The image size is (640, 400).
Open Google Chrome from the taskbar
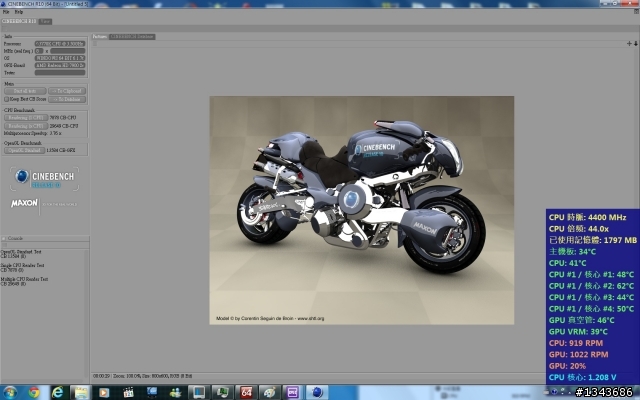pyautogui.click(x=34, y=393)
